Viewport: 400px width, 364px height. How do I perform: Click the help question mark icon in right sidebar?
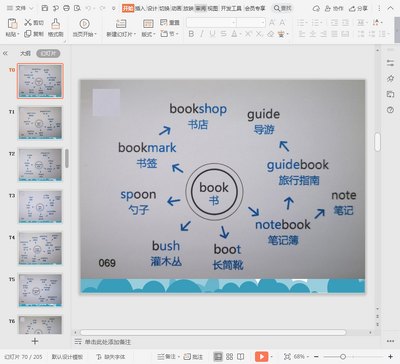click(x=390, y=110)
